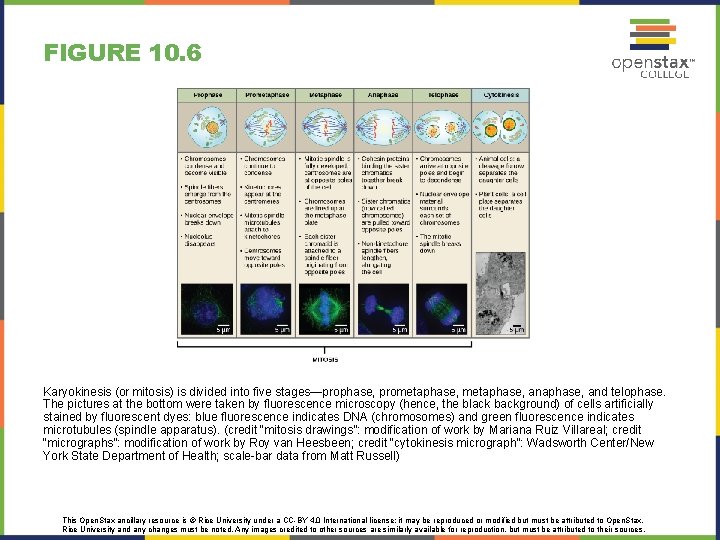Select the Anaphase column header
Image resolution: width=720 pixels, height=540 pixels.
click(x=383, y=95)
